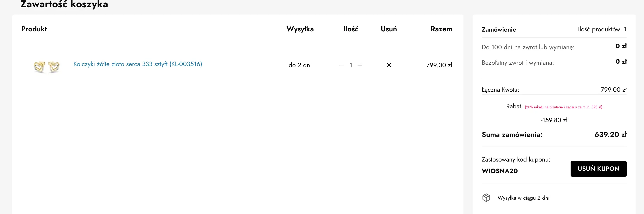Decrease quantity with the minus icon

(x=342, y=65)
